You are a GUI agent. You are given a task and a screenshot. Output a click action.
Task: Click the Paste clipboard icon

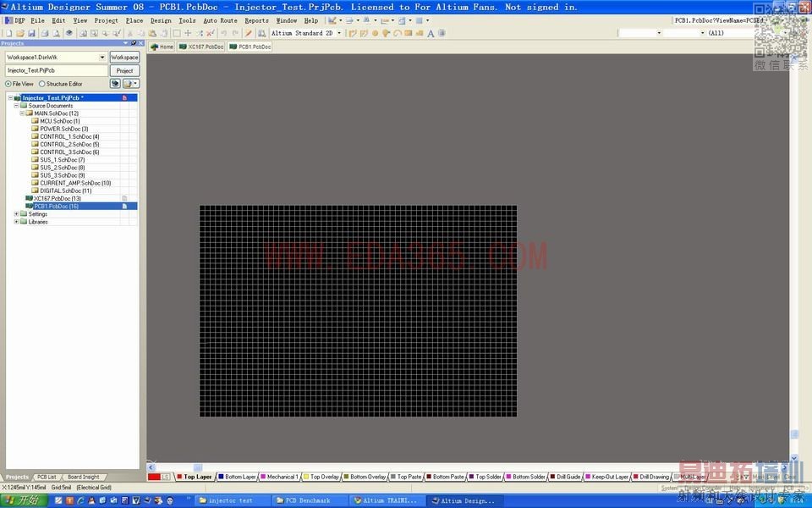tap(153, 33)
